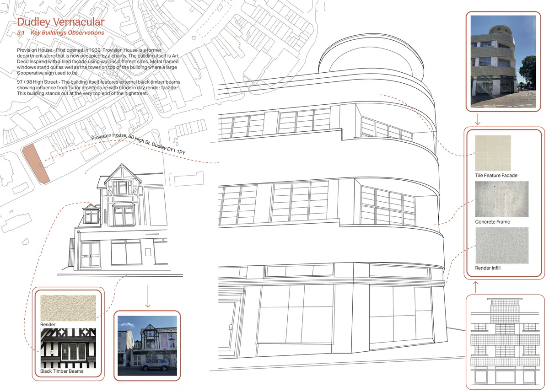Select the 3.1 Key Buildings Observations heading

click(60, 32)
